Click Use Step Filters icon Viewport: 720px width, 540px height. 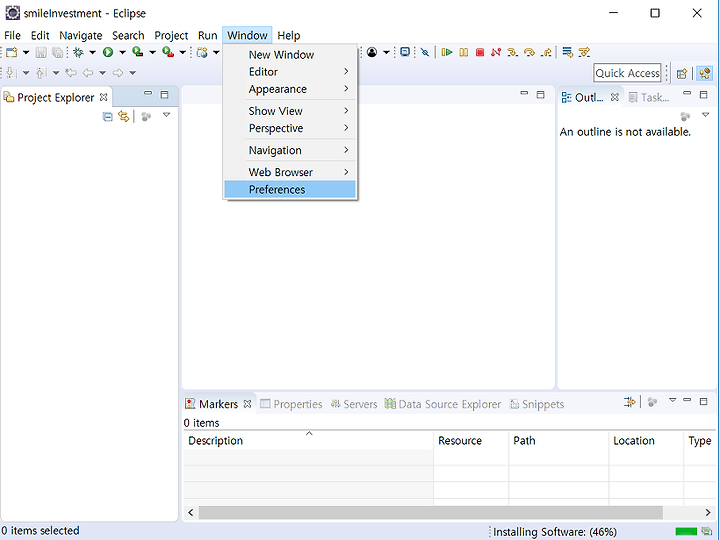pyautogui.click(x=584, y=52)
